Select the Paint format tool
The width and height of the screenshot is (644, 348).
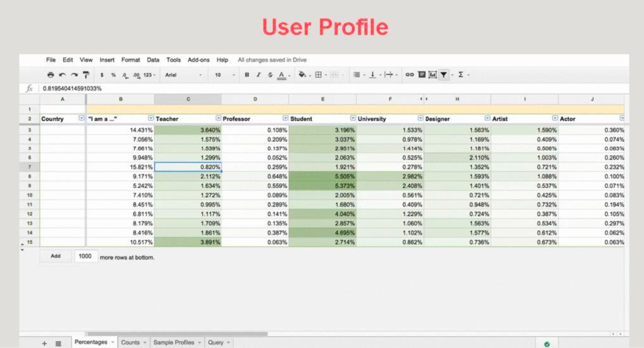pyautogui.click(x=86, y=75)
